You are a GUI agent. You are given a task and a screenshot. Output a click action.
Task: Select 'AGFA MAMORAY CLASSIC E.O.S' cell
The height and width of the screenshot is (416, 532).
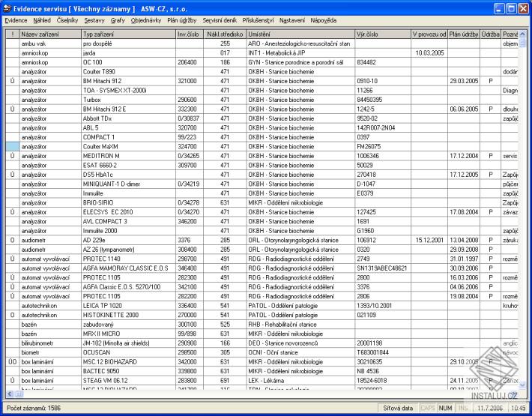tap(129, 268)
